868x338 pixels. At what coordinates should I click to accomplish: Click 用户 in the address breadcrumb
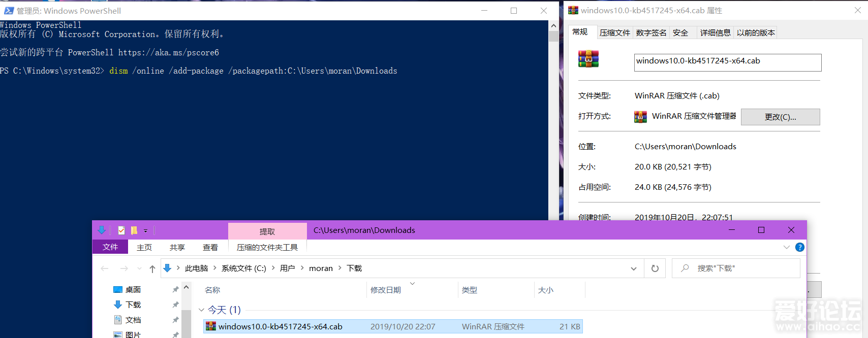pyautogui.click(x=288, y=268)
